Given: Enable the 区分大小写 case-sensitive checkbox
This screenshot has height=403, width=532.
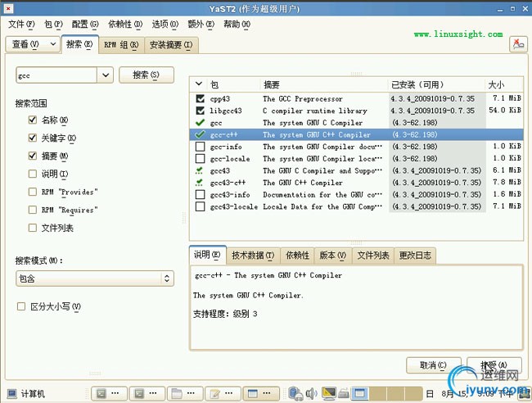Looking at the screenshot, I should (x=21, y=306).
